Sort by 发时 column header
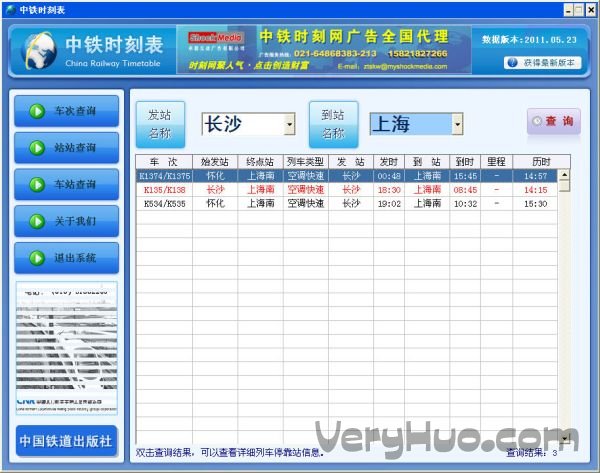Viewport: 600px width, 473px height. coord(389,161)
